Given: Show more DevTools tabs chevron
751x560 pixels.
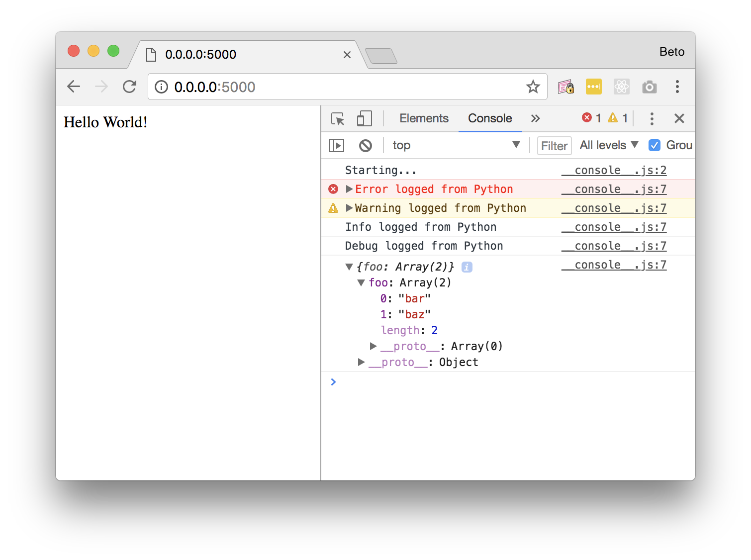Looking at the screenshot, I should coord(535,118).
